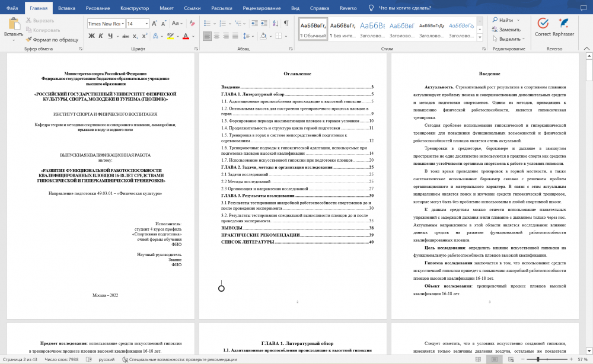Click the comments speech bubble icon
The width and height of the screenshot is (593, 364).
[584, 8]
